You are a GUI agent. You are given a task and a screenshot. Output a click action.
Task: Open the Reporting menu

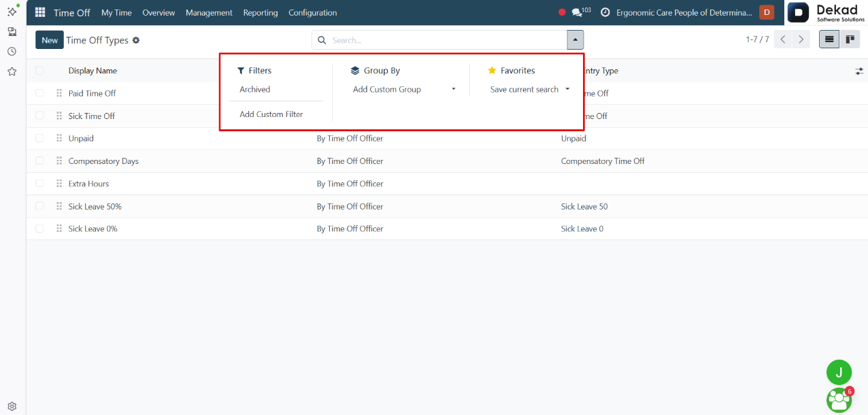[261, 12]
